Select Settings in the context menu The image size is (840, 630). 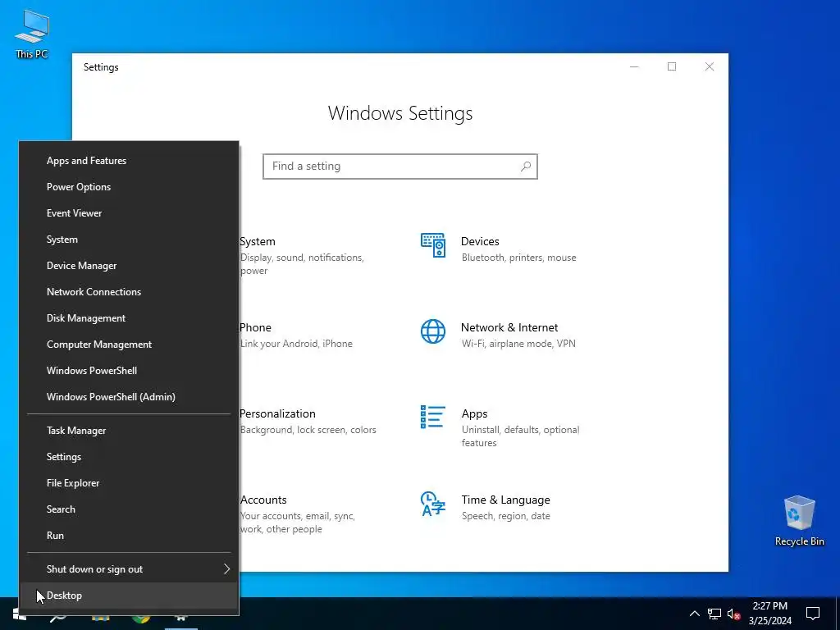129,457
